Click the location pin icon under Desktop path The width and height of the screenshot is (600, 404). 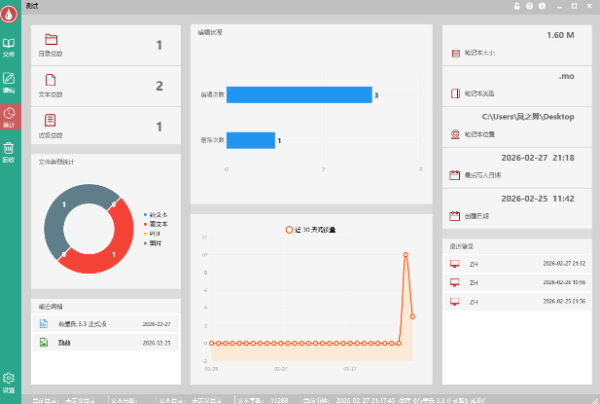455,134
